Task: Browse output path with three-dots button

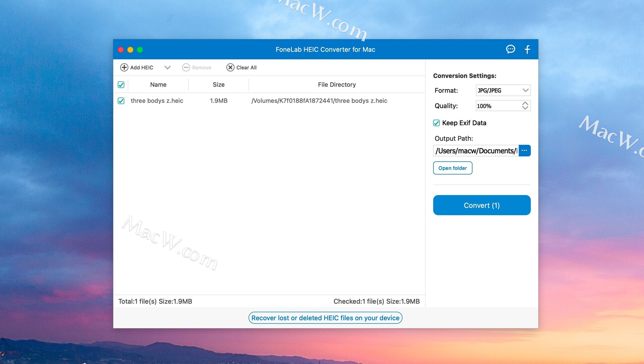Action: point(525,150)
